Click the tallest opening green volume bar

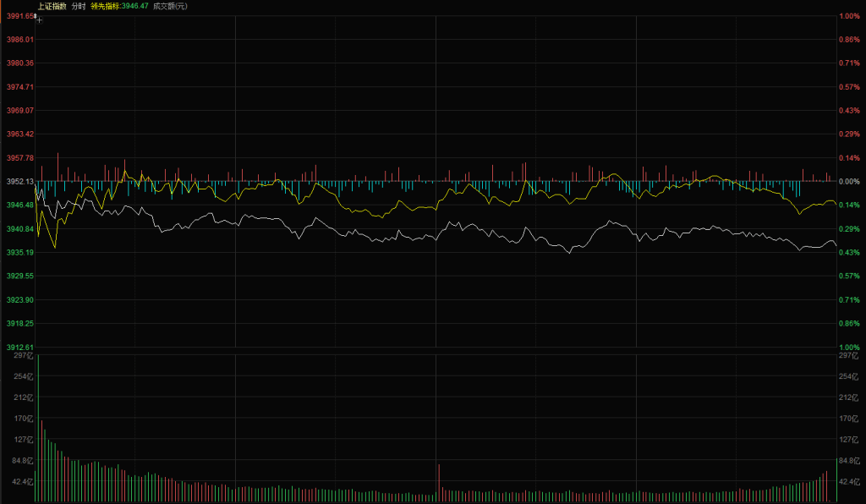(38, 428)
